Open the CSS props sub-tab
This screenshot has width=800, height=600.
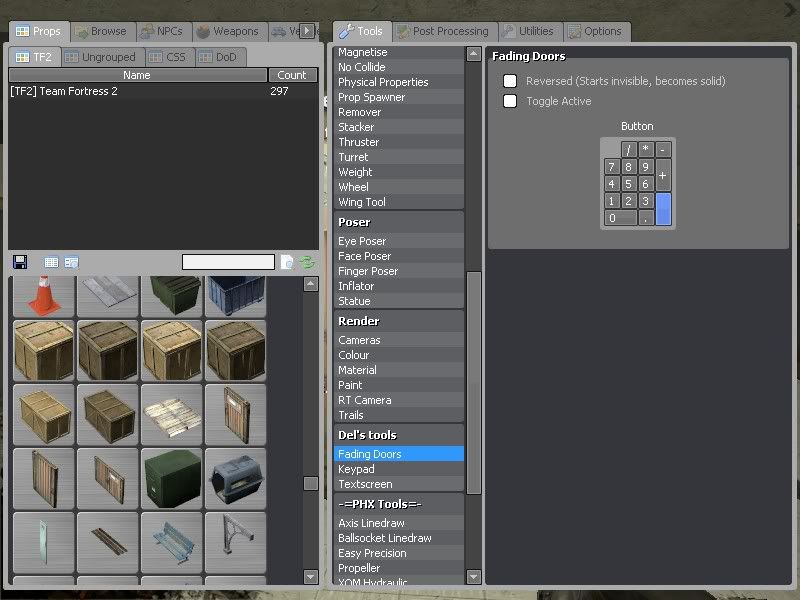tap(169, 57)
